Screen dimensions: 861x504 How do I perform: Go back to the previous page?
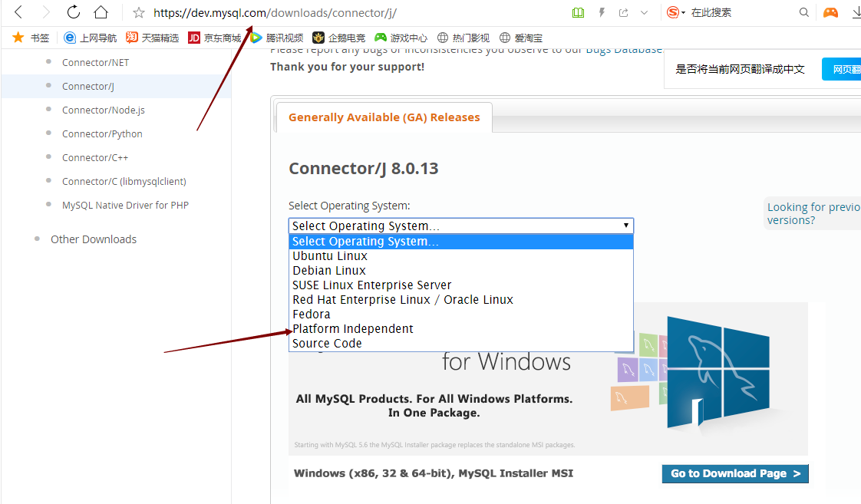point(18,12)
